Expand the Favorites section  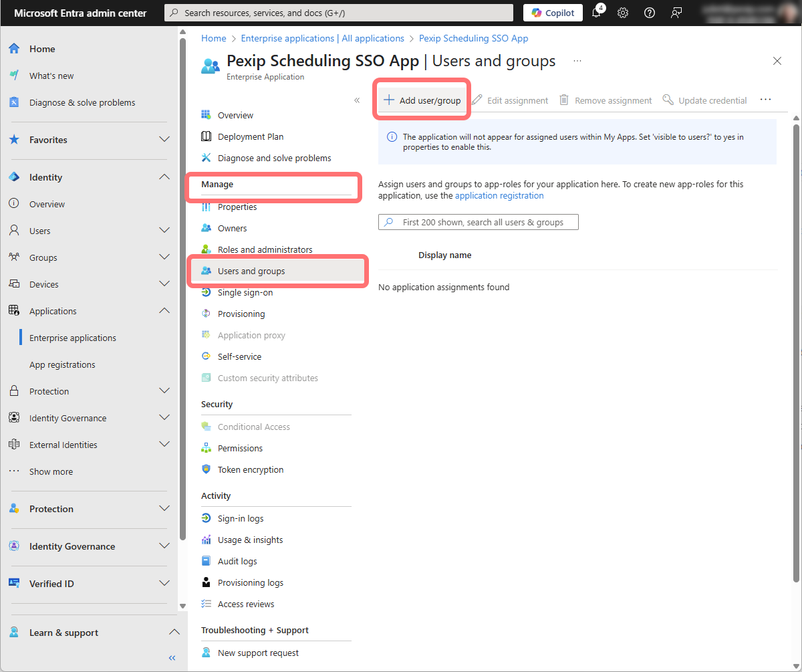pyautogui.click(x=164, y=140)
